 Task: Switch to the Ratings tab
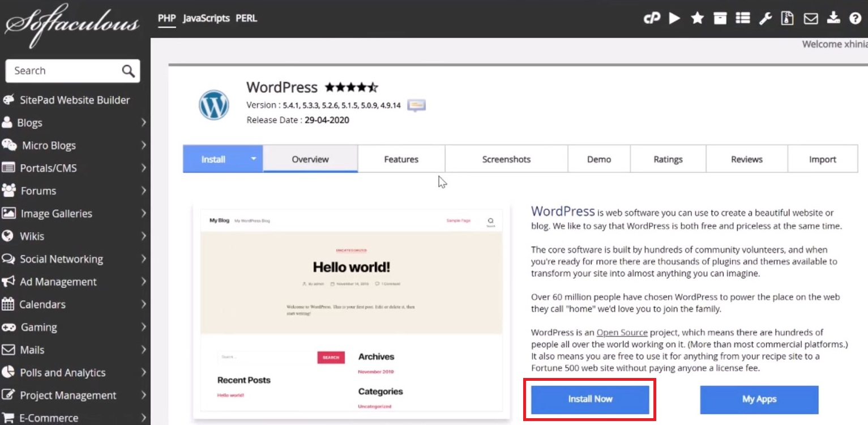(x=668, y=159)
